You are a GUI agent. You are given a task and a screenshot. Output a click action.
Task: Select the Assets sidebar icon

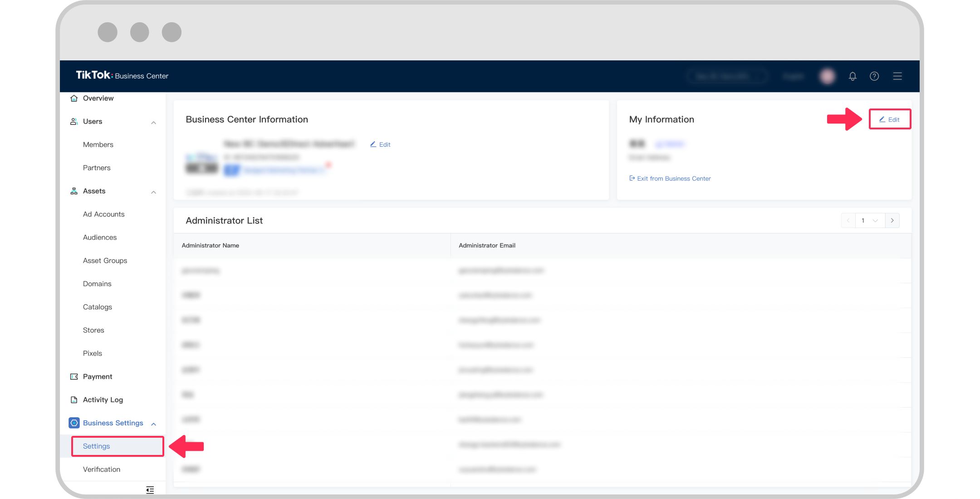click(x=74, y=191)
